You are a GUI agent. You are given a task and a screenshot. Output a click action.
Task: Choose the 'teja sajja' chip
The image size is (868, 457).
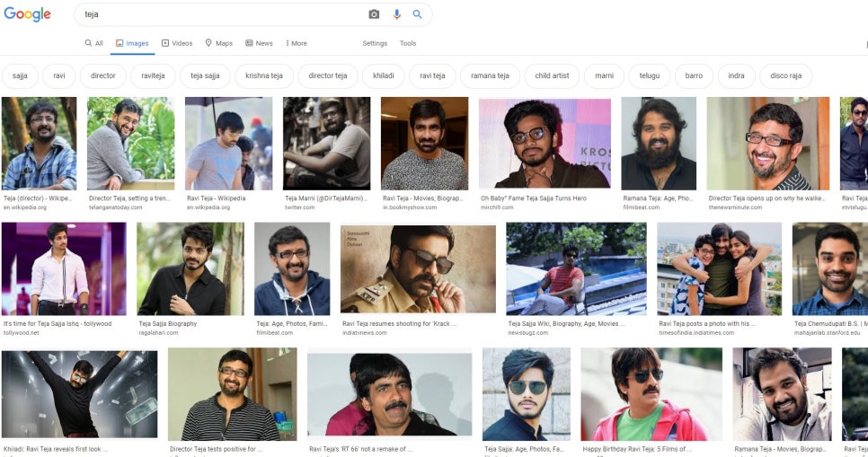(x=205, y=75)
